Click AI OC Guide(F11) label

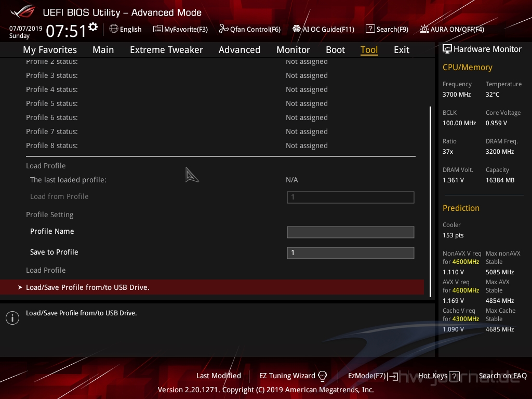328,29
